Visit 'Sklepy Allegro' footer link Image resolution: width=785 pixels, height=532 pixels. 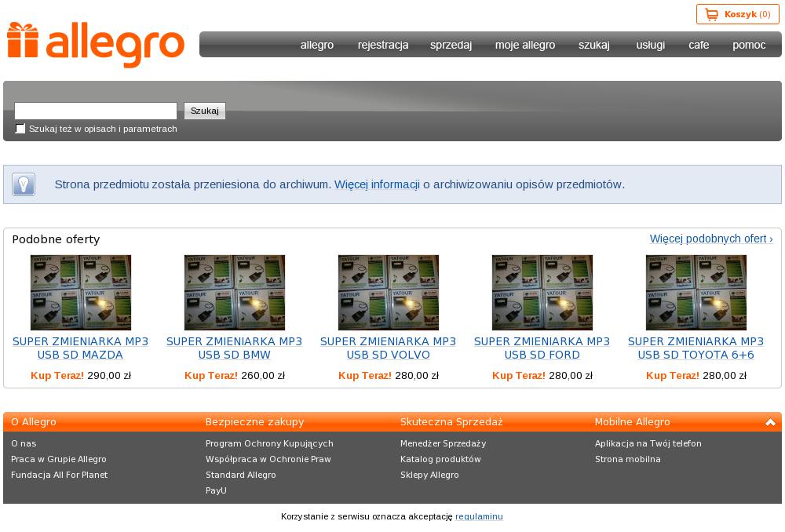pyautogui.click(x=429, y=475)
